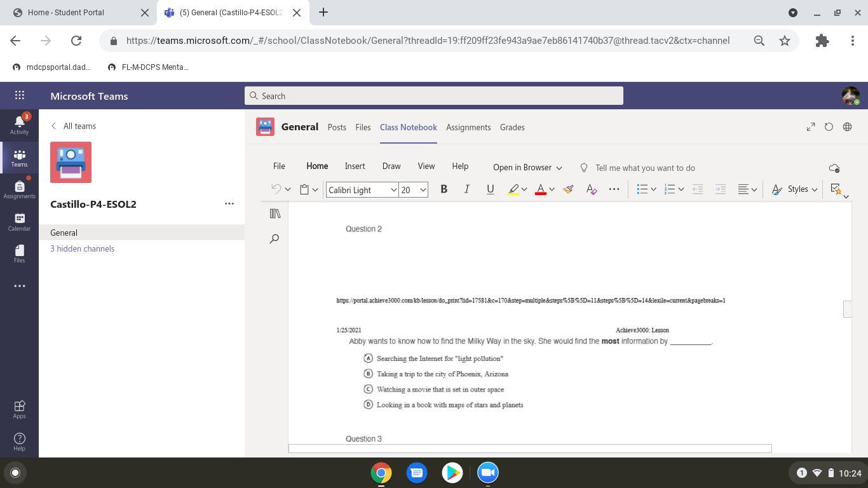Open the Office app launcher grid
Image resolution: width=868 pixels, height=488 pixels.
click(20, 95)
